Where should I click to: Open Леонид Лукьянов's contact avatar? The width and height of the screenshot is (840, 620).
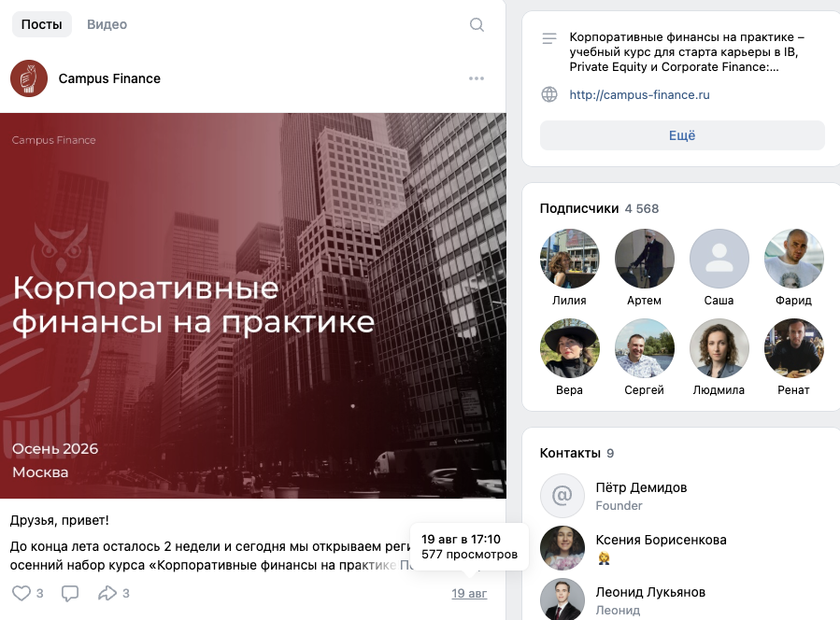pyautogui.click(x=562, y=599)
